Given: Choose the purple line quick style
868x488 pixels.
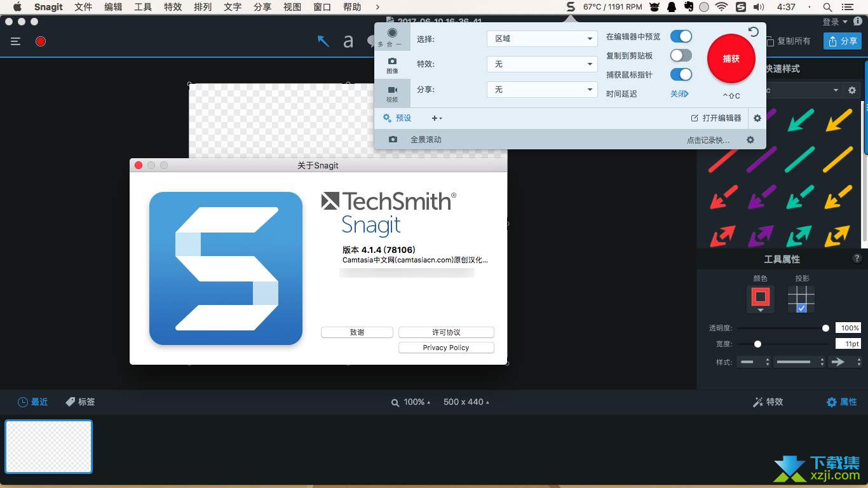Looking at the screenshot, I should [762, 159].
